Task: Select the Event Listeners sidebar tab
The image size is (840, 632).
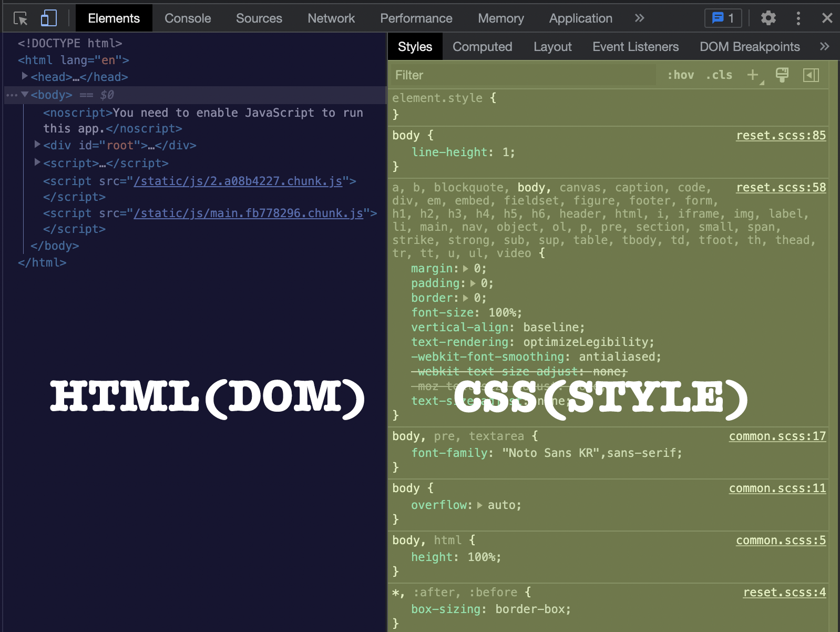Action: tap(636, 47)
